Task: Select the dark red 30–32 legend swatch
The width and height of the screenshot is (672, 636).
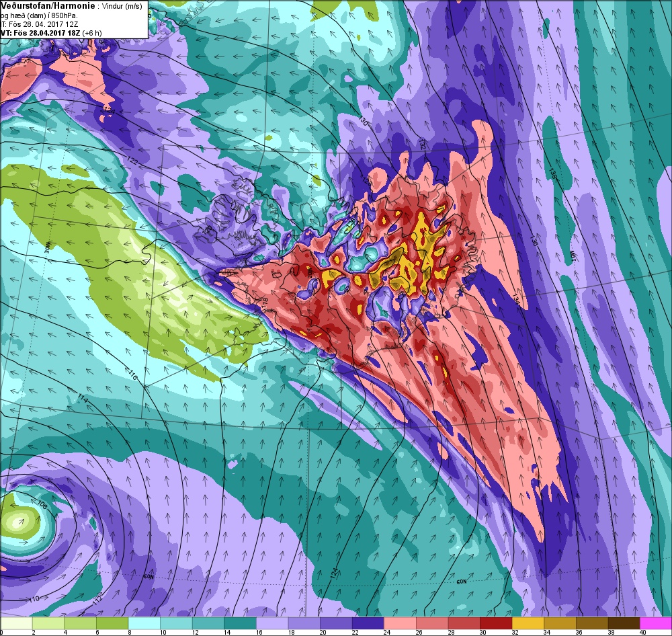Action: 496,623
